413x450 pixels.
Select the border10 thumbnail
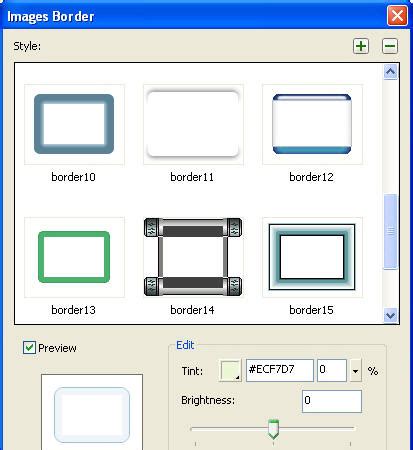coord(74,124)
